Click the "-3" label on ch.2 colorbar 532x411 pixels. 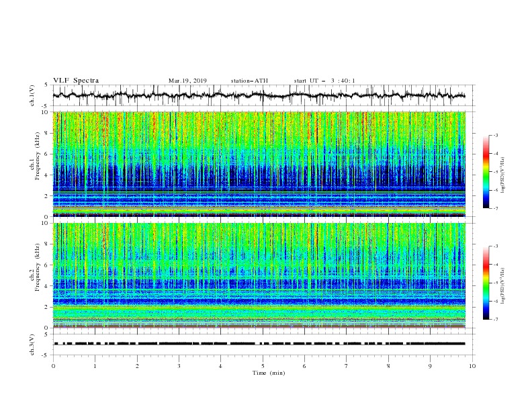(495, 246)
